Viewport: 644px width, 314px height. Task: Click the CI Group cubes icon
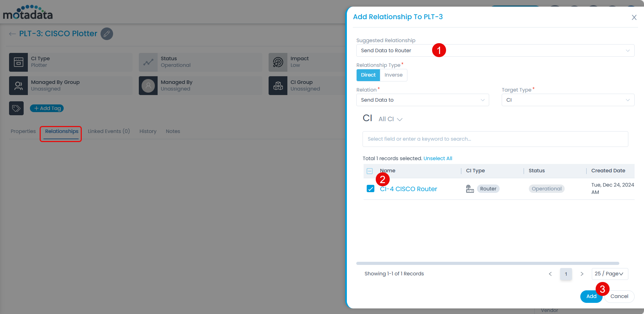pyautogui.click(x=278, y=86)
